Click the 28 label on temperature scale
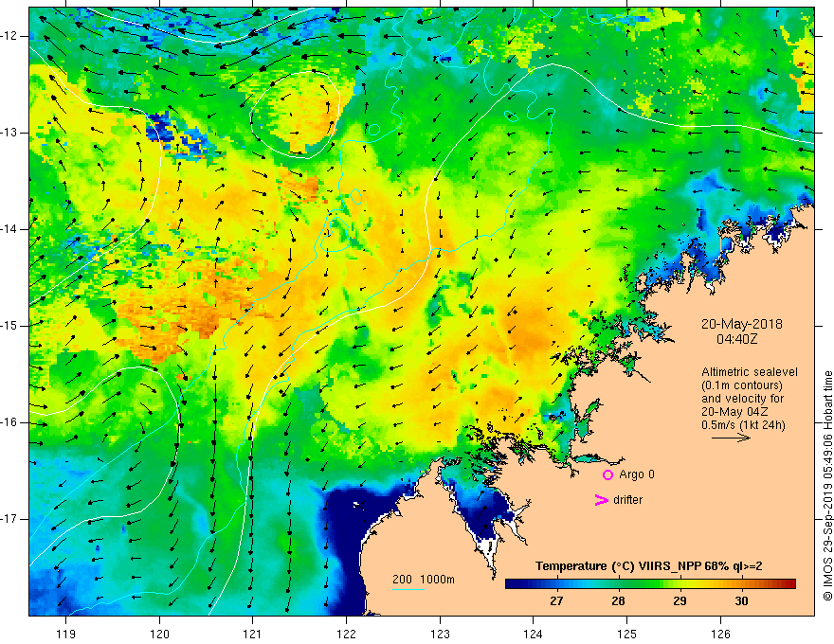The width and height of the screenshot is (834, 644). pos(618,601)
